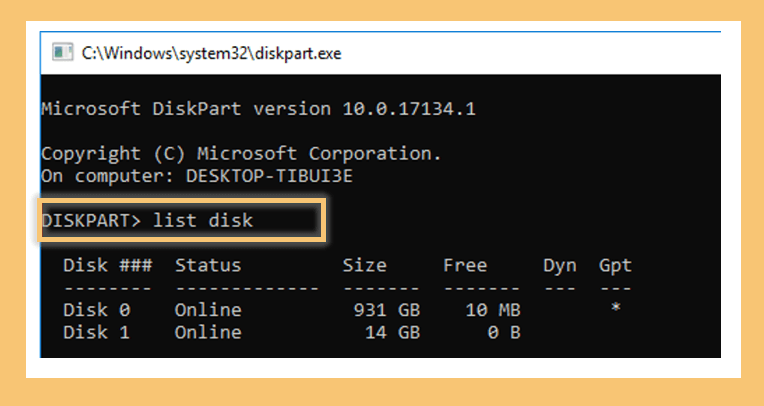Click the 'Copyright (C) Microsoft Corporation.' line
Image resolution: width=764 pixels, height=406 pixels.
click(x=242, y=154)
